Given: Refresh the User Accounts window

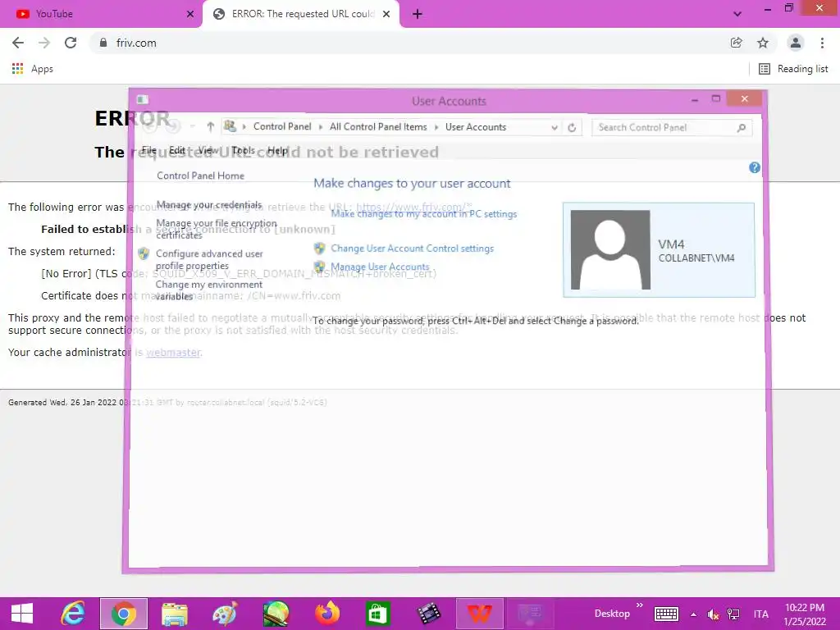Looking at the screenshot, I should click(x=572, y=127).
